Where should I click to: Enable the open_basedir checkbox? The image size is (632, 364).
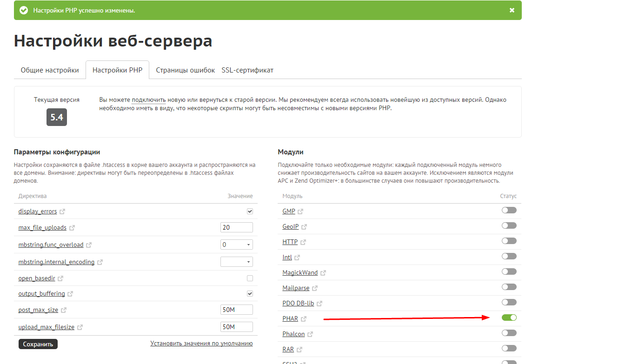click(250, 278)
